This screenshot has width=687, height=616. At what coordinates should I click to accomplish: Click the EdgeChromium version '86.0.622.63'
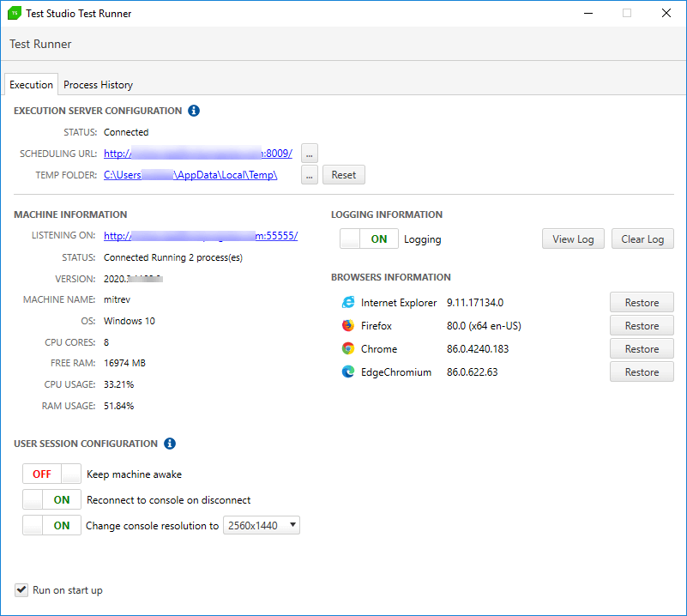click(472, 372)
